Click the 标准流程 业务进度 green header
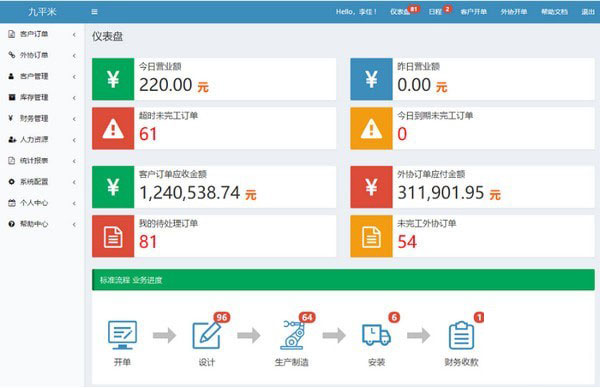The height and width of the screenshot is (388, 600). 343,280
